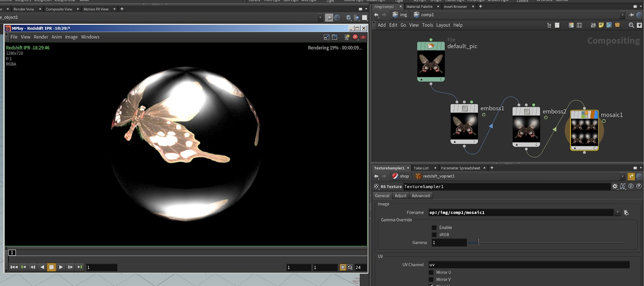This screenshot has width=644, height=286.
Task: Play in reverse in MPlay
Action: tap(42, 267)
